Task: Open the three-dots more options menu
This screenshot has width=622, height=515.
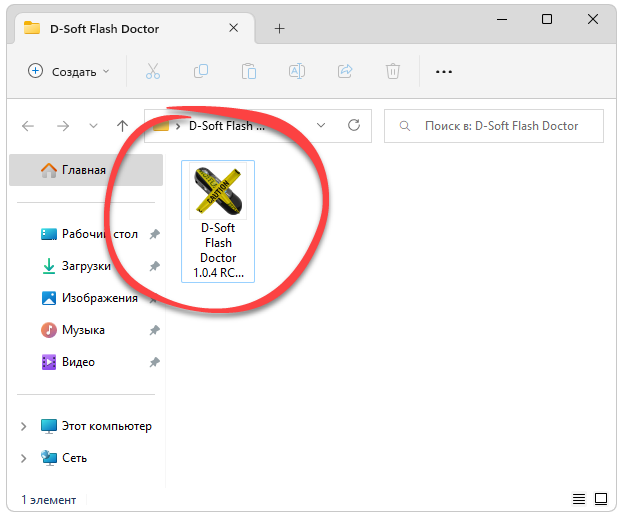Action: (443, 72)
